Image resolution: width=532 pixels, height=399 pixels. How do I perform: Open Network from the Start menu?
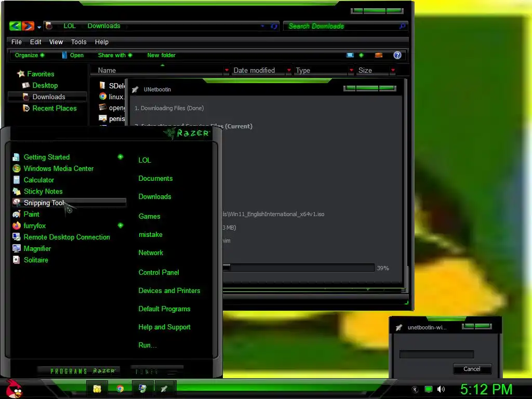[151, 253]
